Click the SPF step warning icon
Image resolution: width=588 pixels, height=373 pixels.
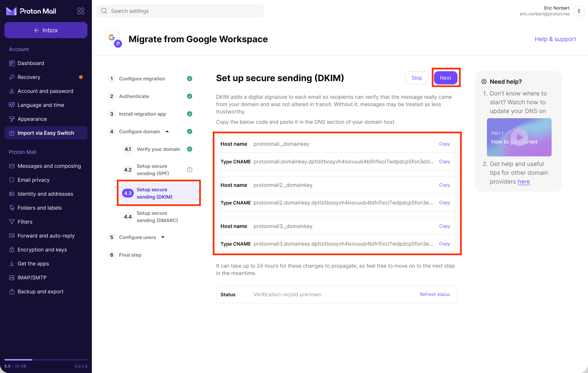[190, 170]
